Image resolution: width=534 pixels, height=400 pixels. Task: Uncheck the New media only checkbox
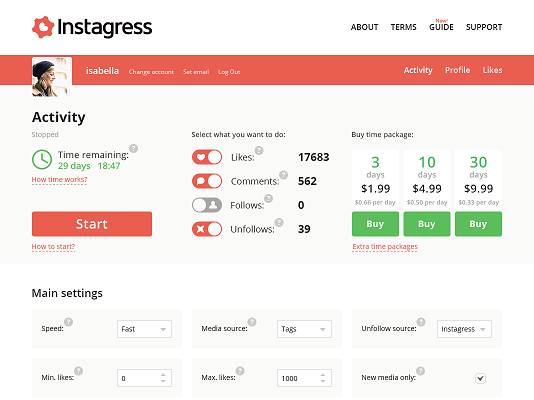(481, 378)
